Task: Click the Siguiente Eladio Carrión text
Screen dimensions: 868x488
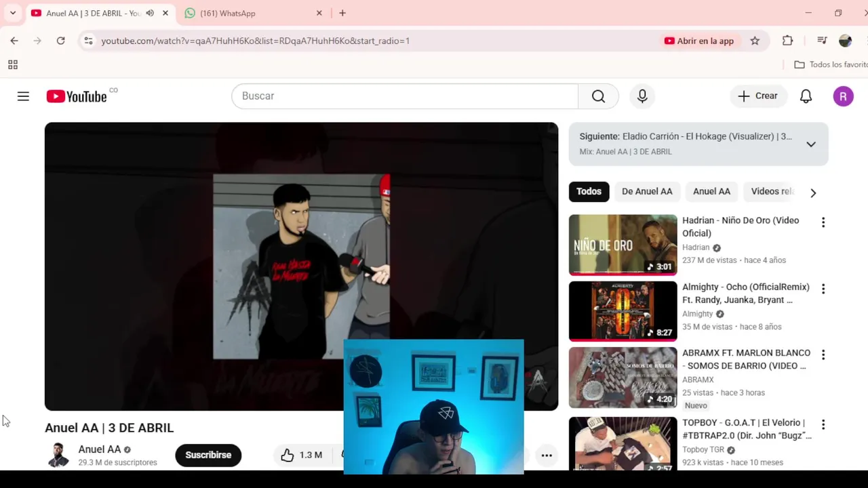Action: (x=686, y=136)
